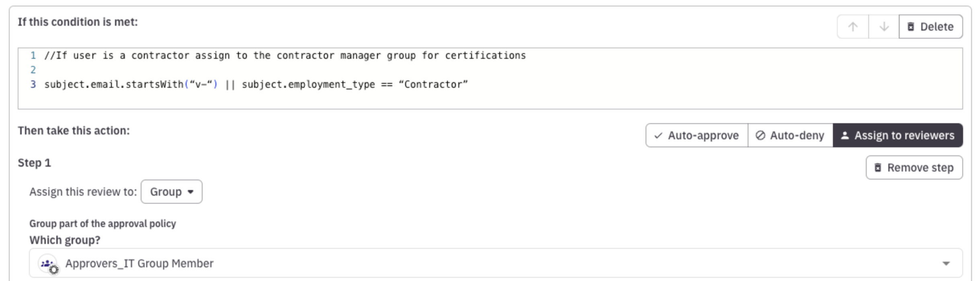Click the Auto-approve checkmark icon
Viewport: 980px width, 281px height.
click(x=658, y=136)
